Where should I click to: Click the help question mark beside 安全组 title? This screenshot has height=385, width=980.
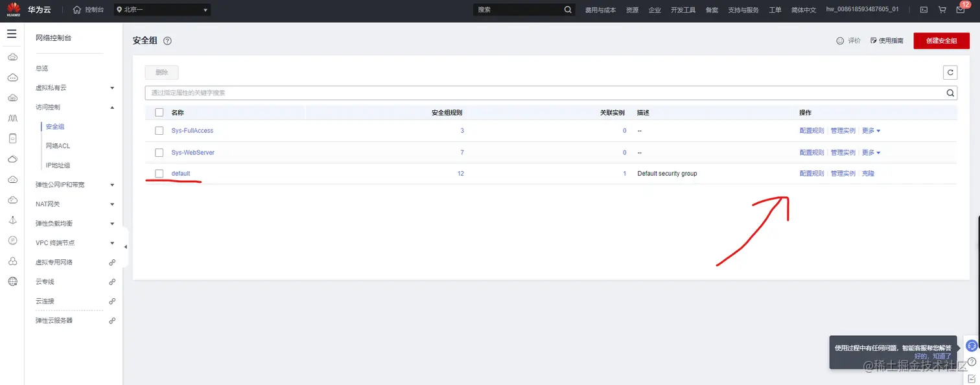[167, 41]
